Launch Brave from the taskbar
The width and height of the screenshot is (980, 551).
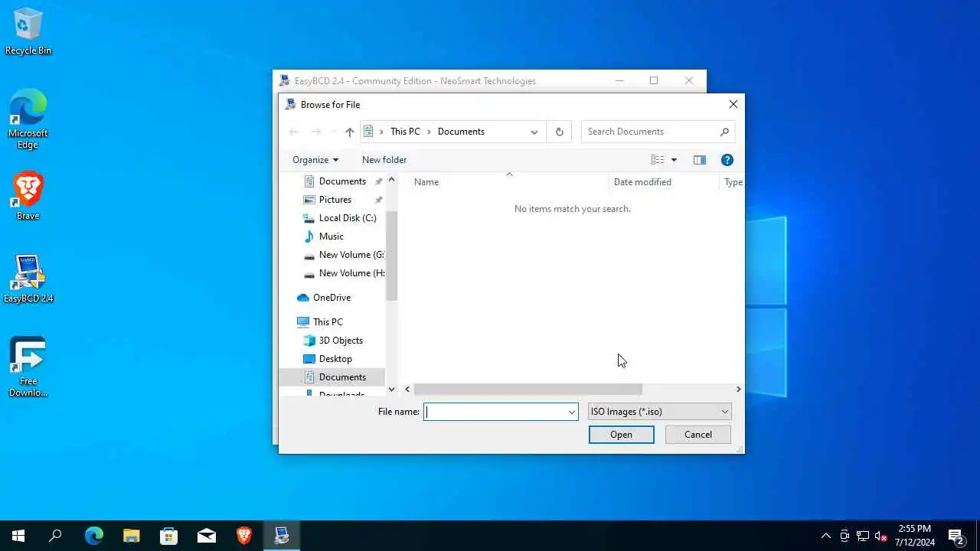click(x=244, y=536)
